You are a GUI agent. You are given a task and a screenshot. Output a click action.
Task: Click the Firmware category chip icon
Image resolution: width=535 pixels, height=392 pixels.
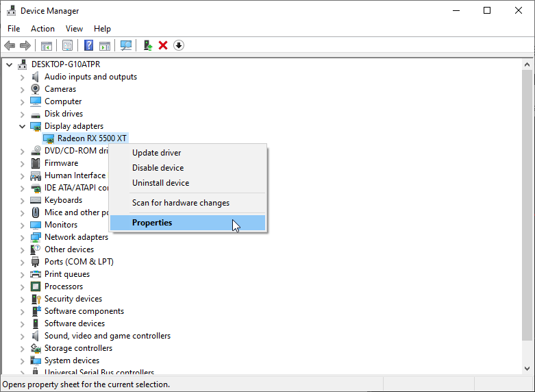coord(36,163)
